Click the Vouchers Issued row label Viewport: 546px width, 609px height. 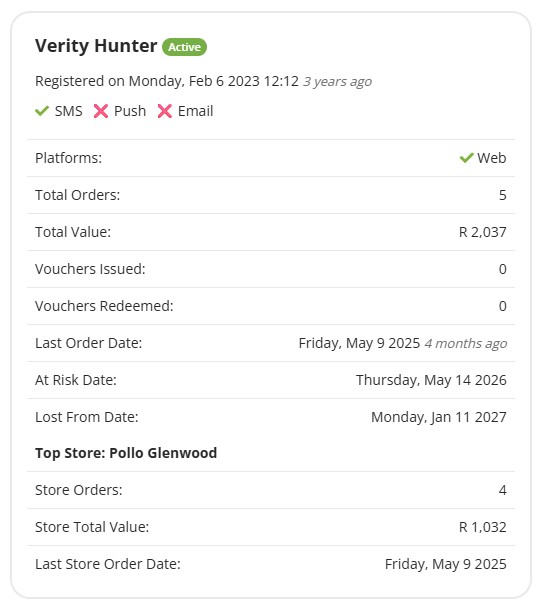coord(90,269)
